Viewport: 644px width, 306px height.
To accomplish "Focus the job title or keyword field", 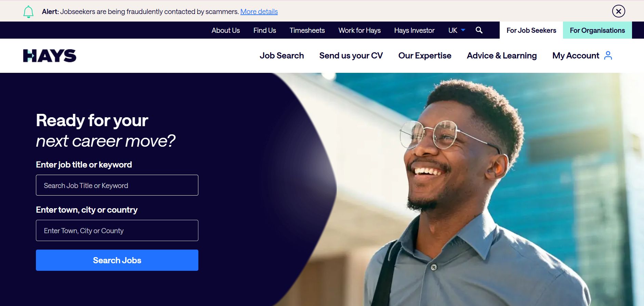I will [x=117, y=185].
